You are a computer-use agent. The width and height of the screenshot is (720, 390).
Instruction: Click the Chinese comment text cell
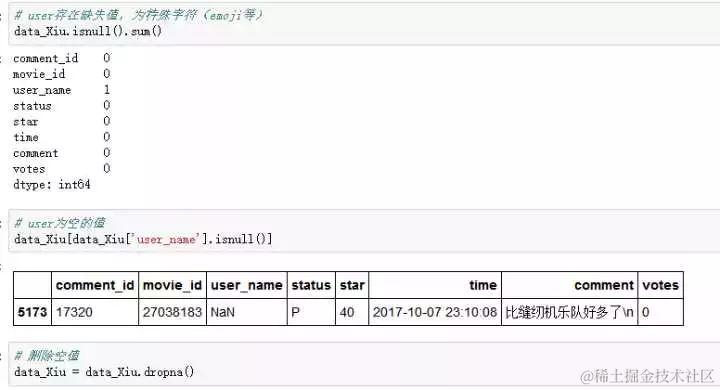click(x=569, y=312)
